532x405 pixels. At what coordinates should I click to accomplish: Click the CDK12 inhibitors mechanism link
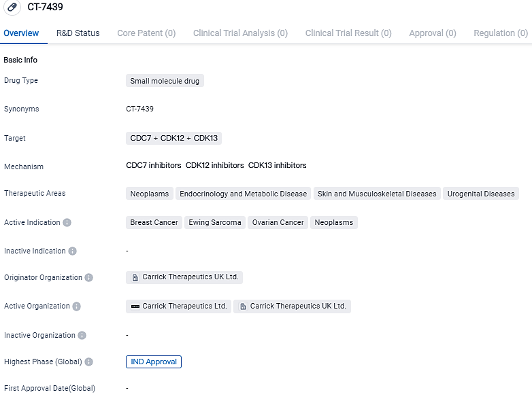[x=214, y=165]
